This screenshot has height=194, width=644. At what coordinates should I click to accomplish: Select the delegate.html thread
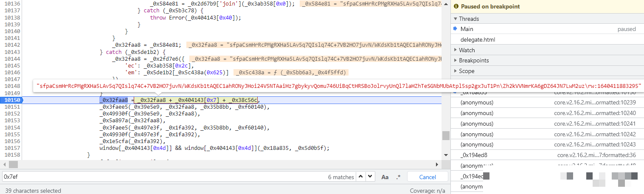(x=478, y=39)
